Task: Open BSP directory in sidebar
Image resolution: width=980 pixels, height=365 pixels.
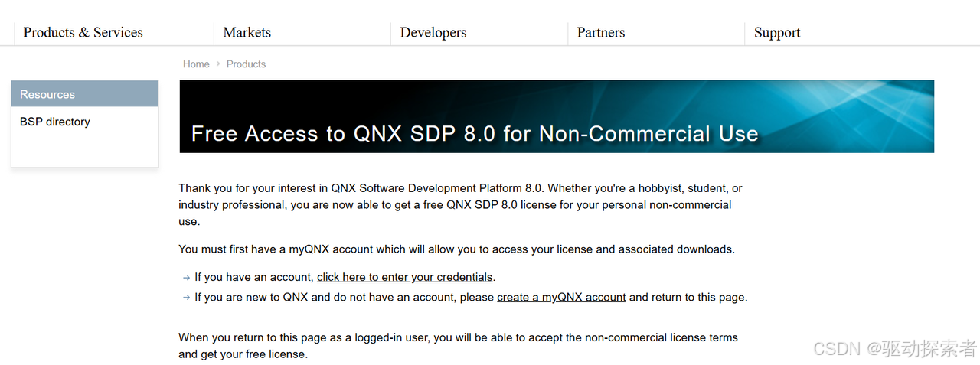Action: [x=55, y=122]
